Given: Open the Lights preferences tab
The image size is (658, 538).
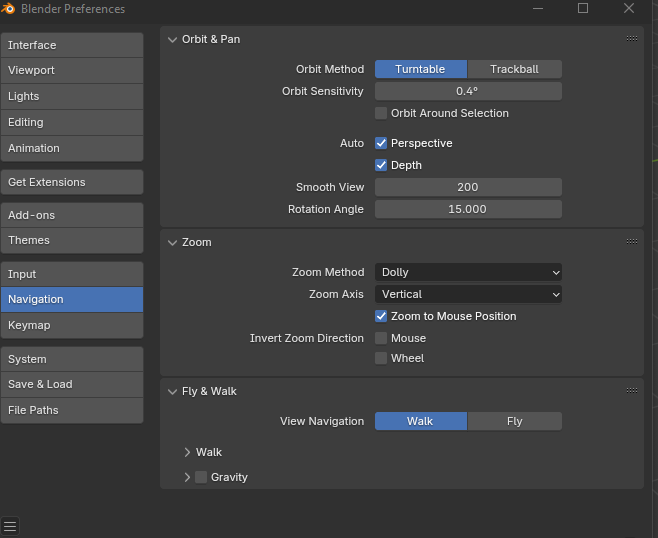Looking at the screenshot, I should [x=72, y=96].
